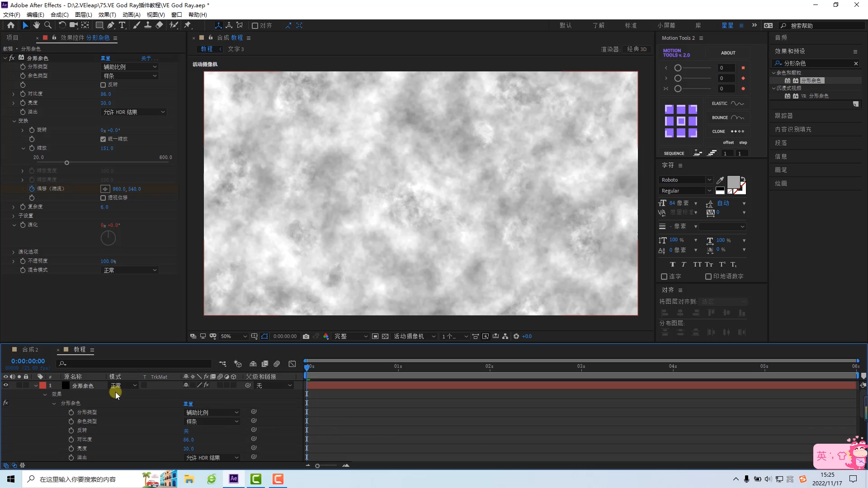Image resolution: width=868 pixels, height=488 pixels.
Task: Switch to the 合成2 timeline tab
Action: coord(30,350)
